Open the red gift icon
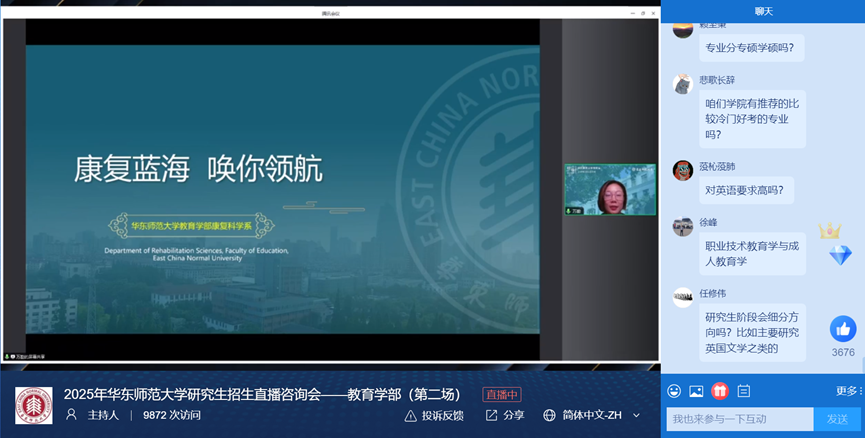The width and height of the screenshot is (865, 438). pos(720,391)
